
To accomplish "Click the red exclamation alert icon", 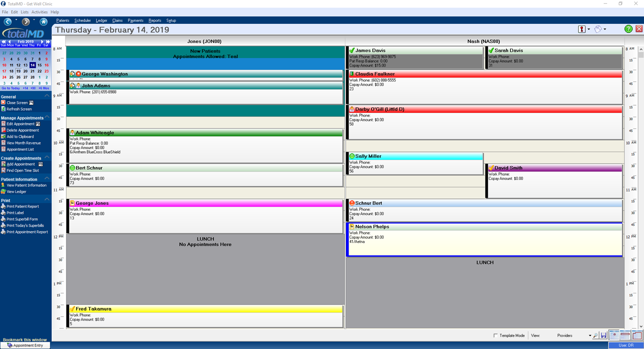I will pos(582,29).
